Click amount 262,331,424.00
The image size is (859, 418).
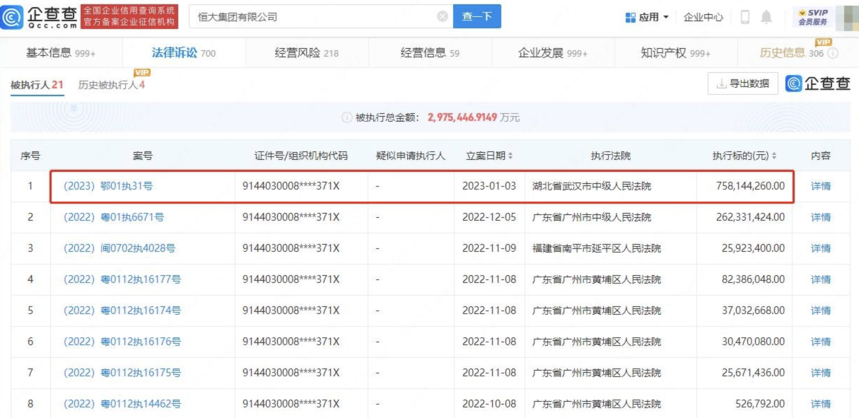751,217
